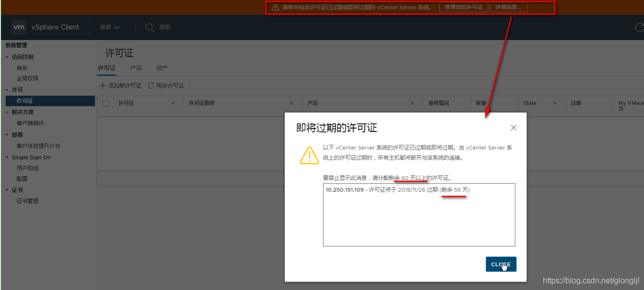The image size is (644, 290).
Task: Click the CLOSE button in the dialog
Action: pos(501,264)
